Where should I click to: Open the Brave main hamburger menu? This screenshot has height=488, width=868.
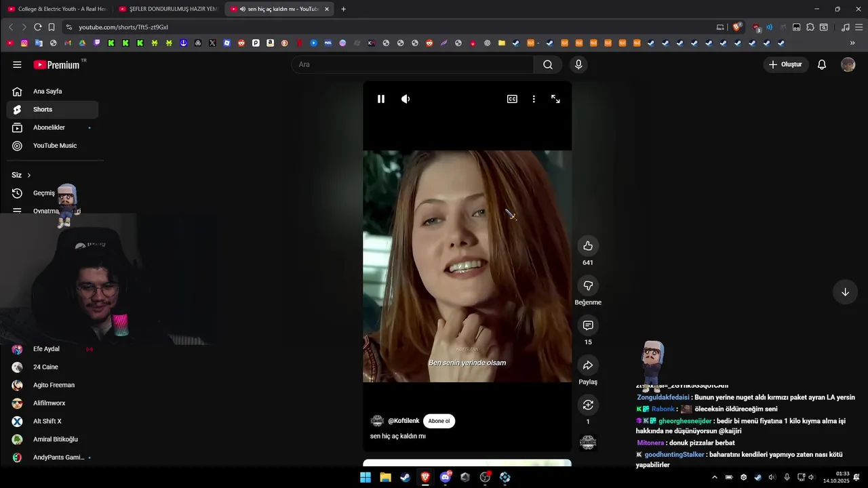tap(859, 27)
